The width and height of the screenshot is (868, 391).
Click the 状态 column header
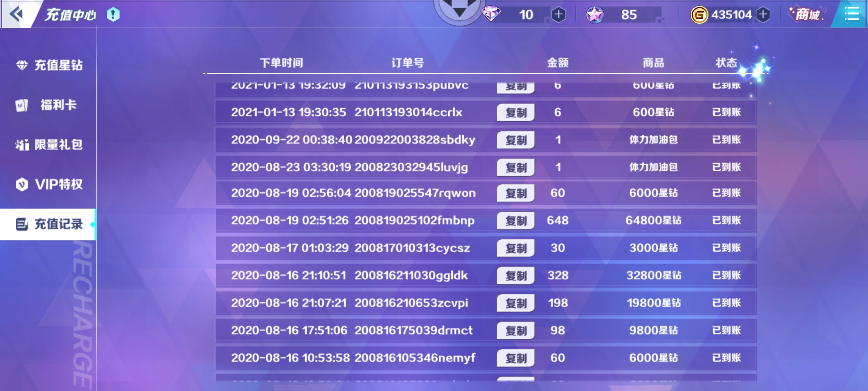(726, 63)
